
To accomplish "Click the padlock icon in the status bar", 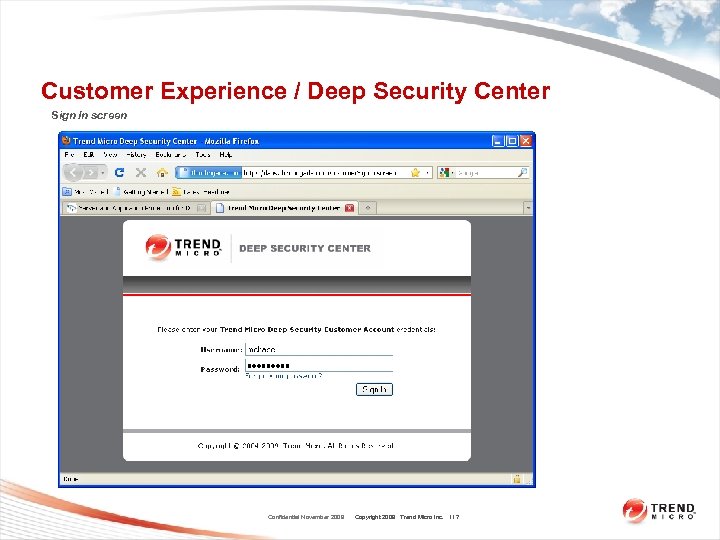I will tap(517, 479).
